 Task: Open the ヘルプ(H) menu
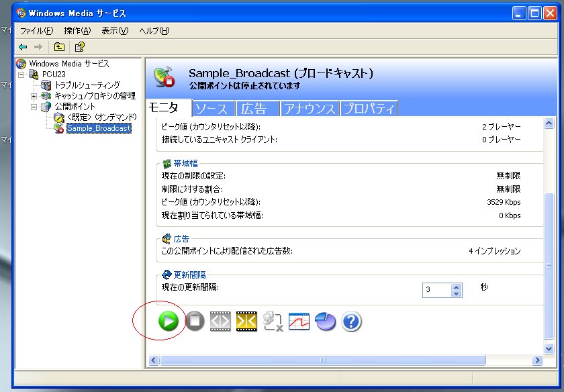154,31
